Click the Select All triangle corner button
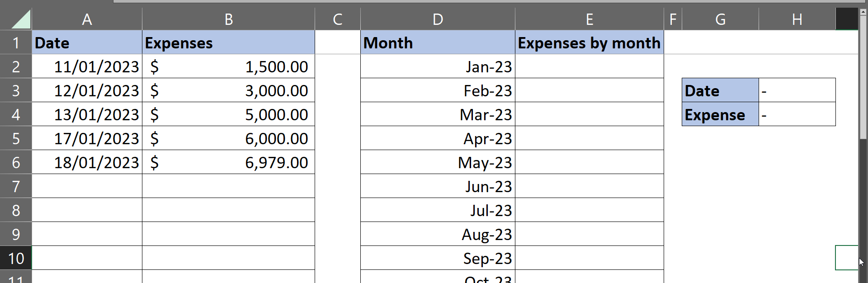The width and height of the screenshot is (868, 283). (x=18, y=19)
